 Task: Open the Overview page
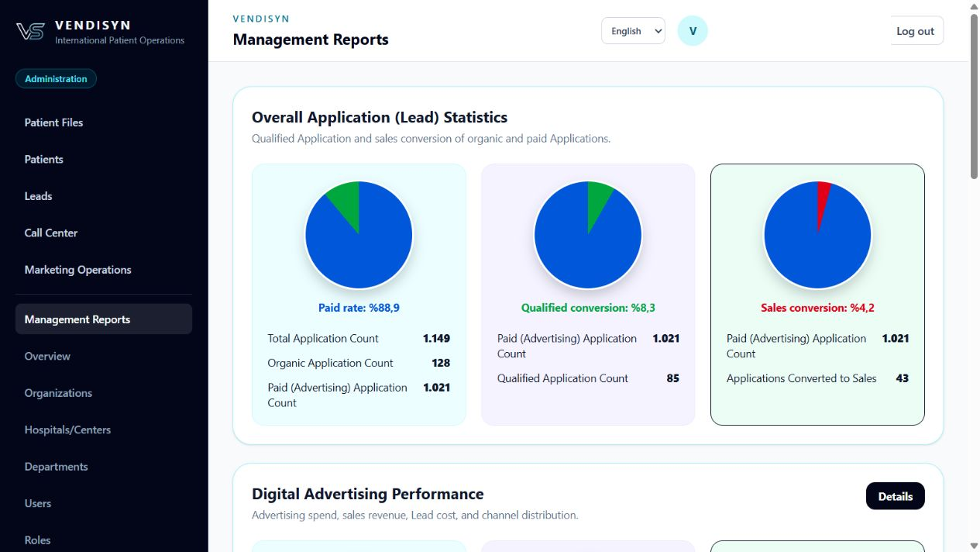click(47, 356)
